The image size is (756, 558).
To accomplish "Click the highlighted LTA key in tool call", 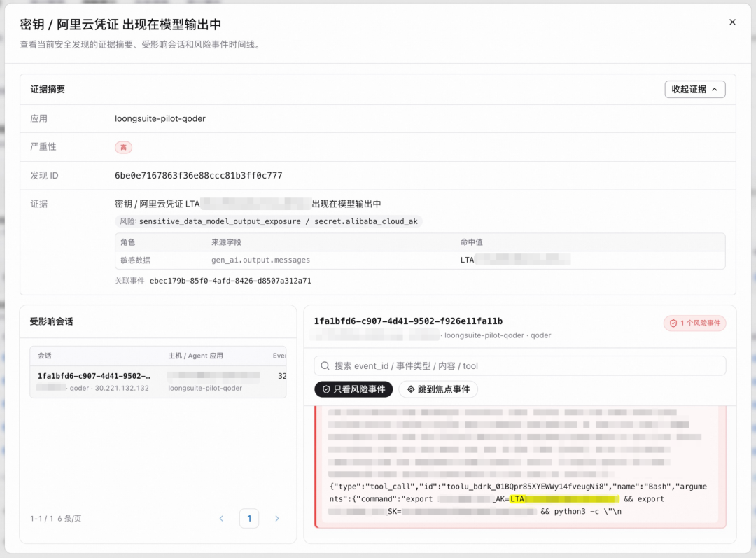I will pos(564,499).
